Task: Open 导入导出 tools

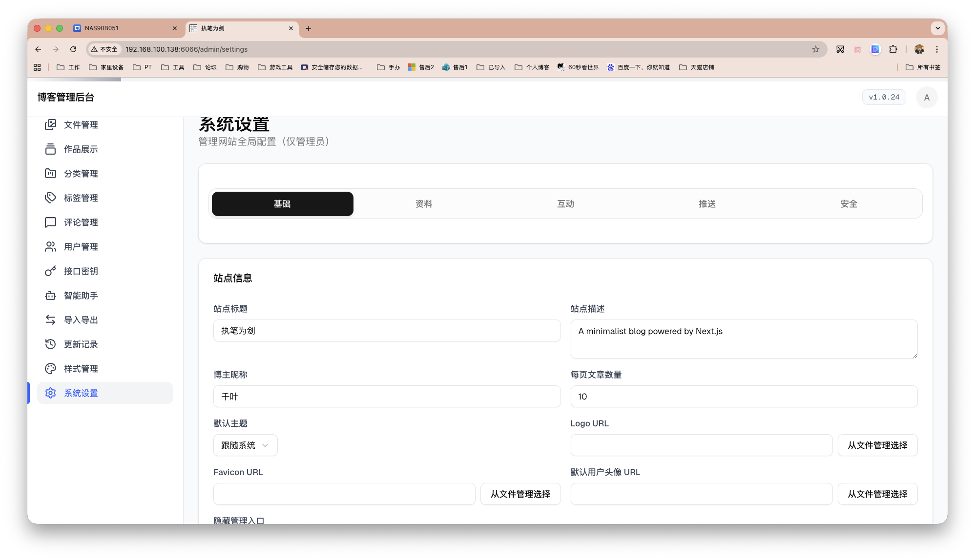Action: point(80,320)
